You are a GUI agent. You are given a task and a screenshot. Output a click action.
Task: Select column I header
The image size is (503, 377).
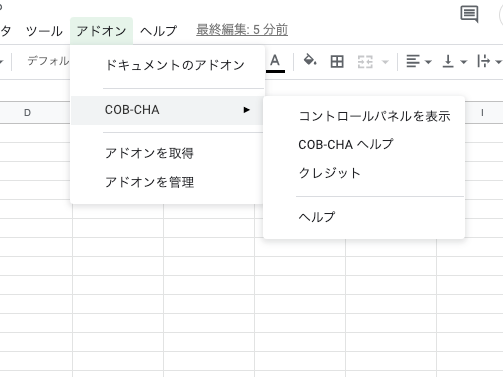pos(482,113)
